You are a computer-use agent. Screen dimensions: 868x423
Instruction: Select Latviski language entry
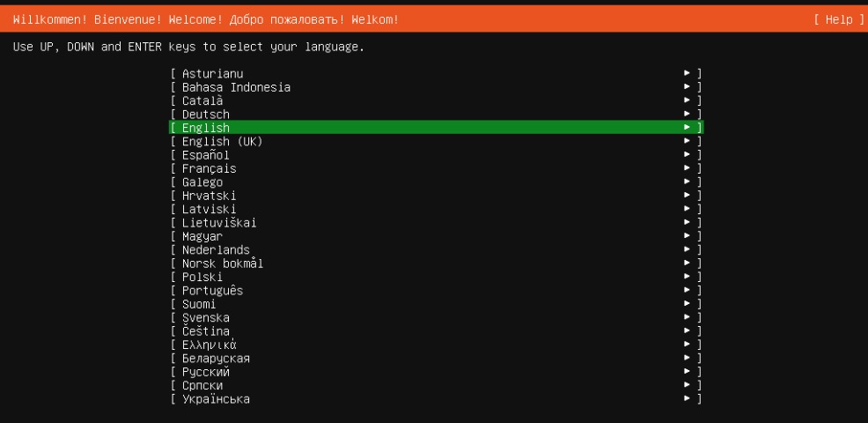437,209
